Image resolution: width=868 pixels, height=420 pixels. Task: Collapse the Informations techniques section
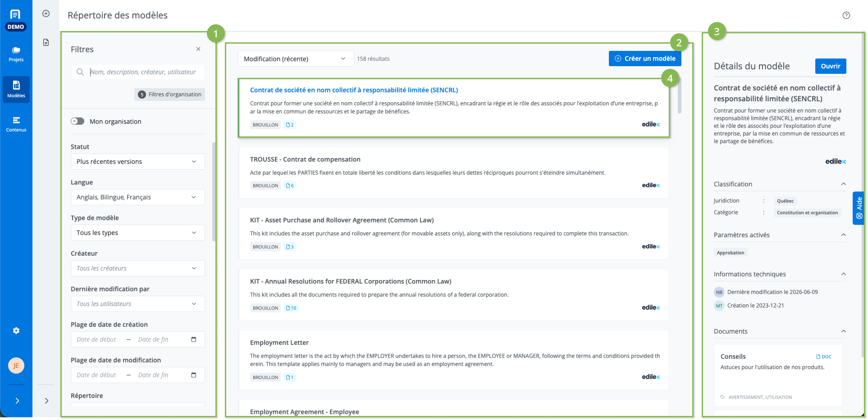pos(843,274)
